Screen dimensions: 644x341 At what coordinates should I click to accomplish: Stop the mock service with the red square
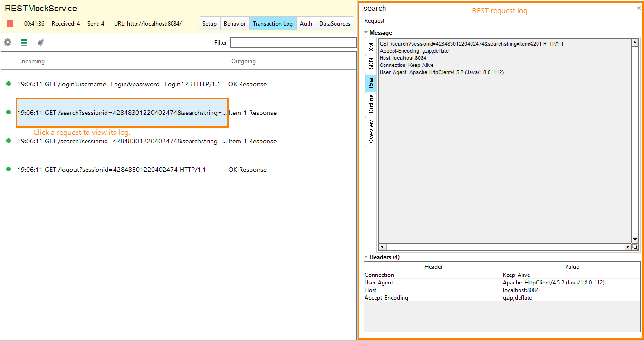[x=9, y=23]
